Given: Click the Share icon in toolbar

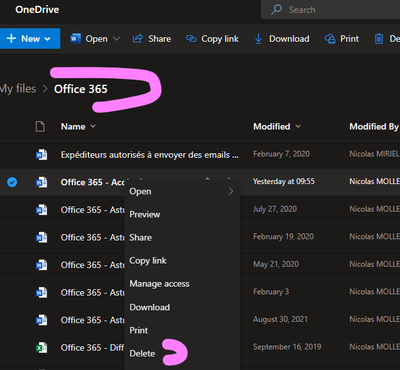Looking at the screenshot, I should [138, 39].
